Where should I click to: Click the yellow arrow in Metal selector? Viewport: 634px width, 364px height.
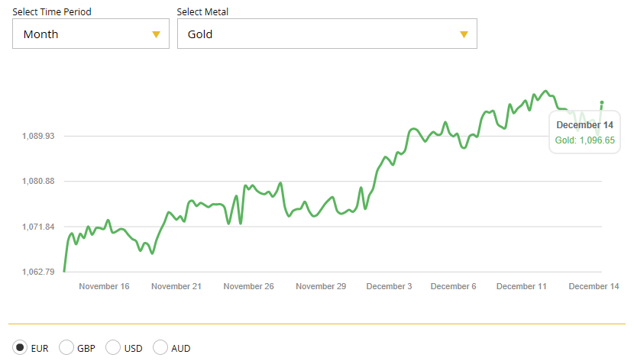click(464, 34)
